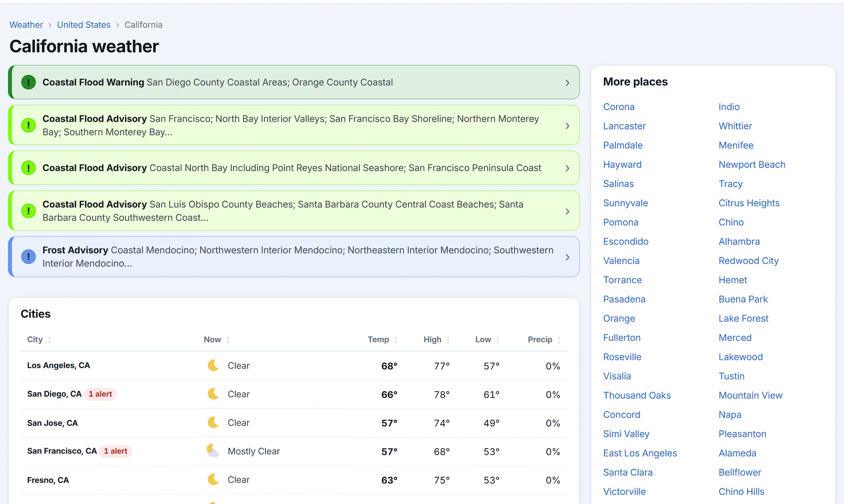The image size is (844, 504).
Task: Click the Coastal Flood Warning alert icon
Action: (x=29, y=83)
